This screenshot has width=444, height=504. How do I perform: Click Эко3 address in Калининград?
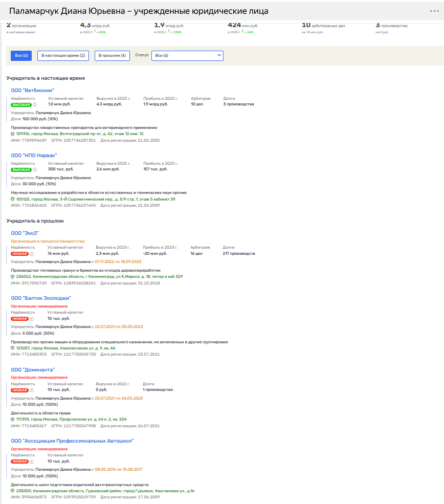(99, 276)
